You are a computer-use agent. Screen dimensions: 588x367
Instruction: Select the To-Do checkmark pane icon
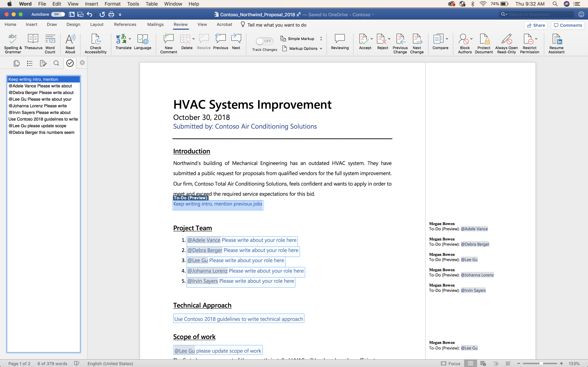click(70, 63)
